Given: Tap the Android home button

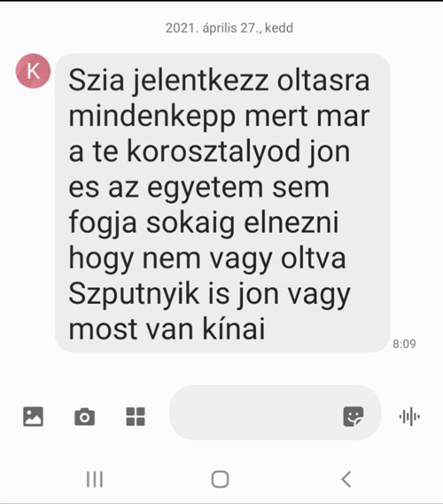Looking at the screenshot, I should point(221,479).
